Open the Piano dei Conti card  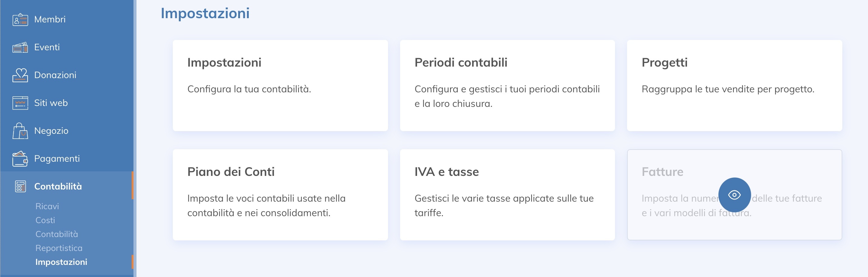[280, 195]
